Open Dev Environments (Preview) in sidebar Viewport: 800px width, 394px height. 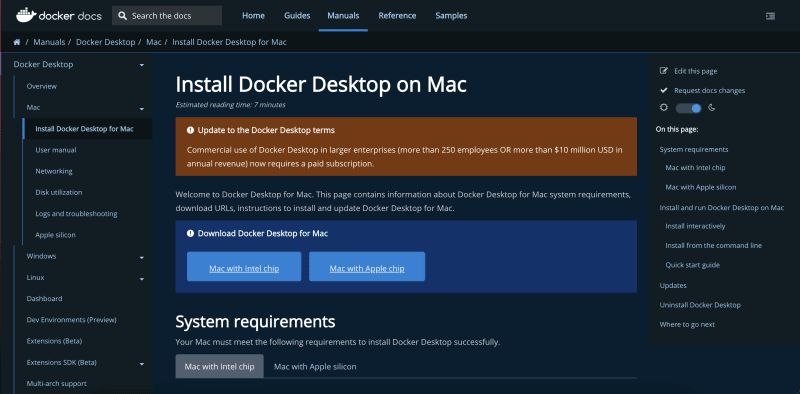(71, 320)
